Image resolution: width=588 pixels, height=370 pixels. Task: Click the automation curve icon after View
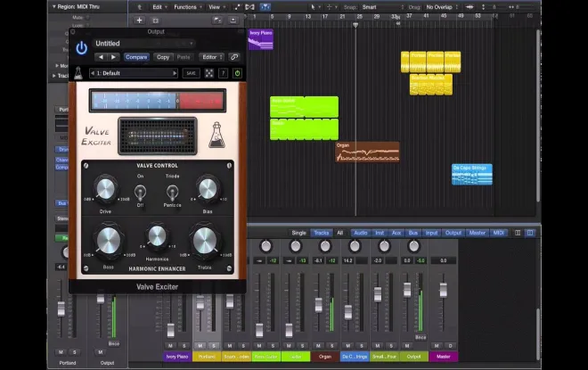(237, 7)
